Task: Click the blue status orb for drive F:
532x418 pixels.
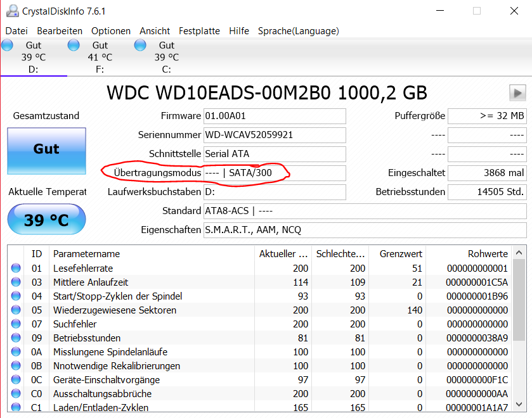Action: (x=74, y=45)
